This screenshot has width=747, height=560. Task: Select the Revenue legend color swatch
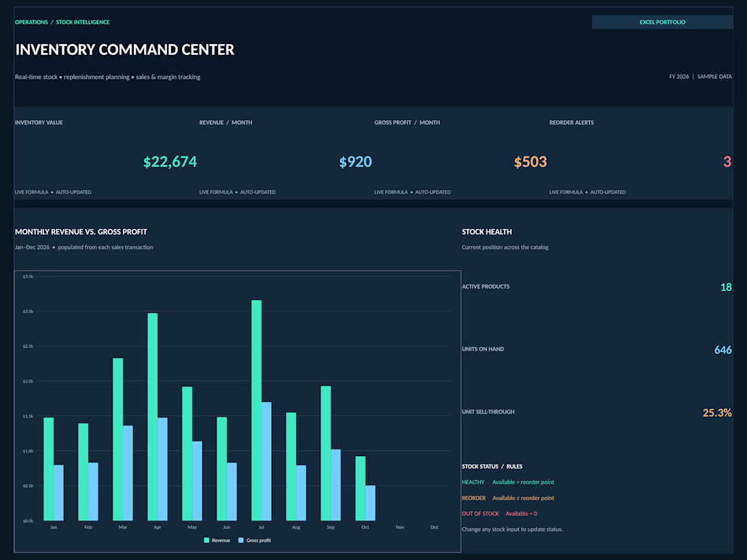pos(206,540)
